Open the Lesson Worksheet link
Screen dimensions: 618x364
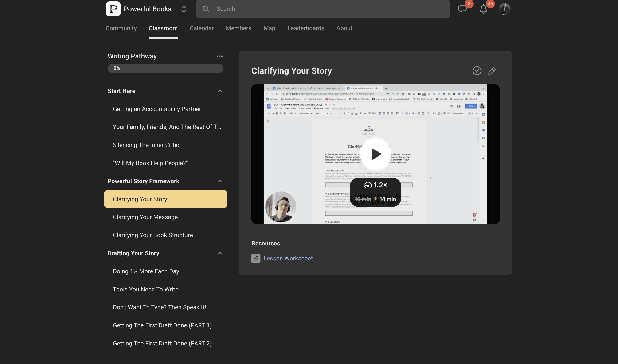coord(288,258)
